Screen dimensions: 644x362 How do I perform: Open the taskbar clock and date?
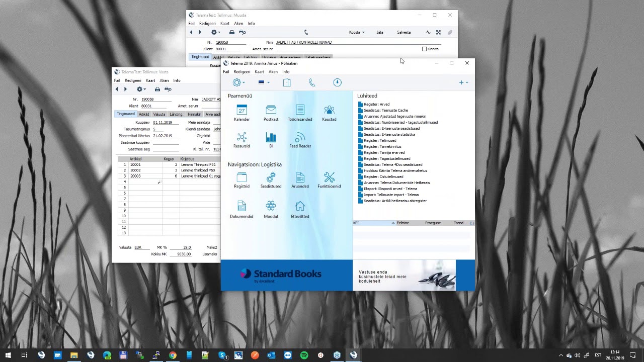[615, 355]
